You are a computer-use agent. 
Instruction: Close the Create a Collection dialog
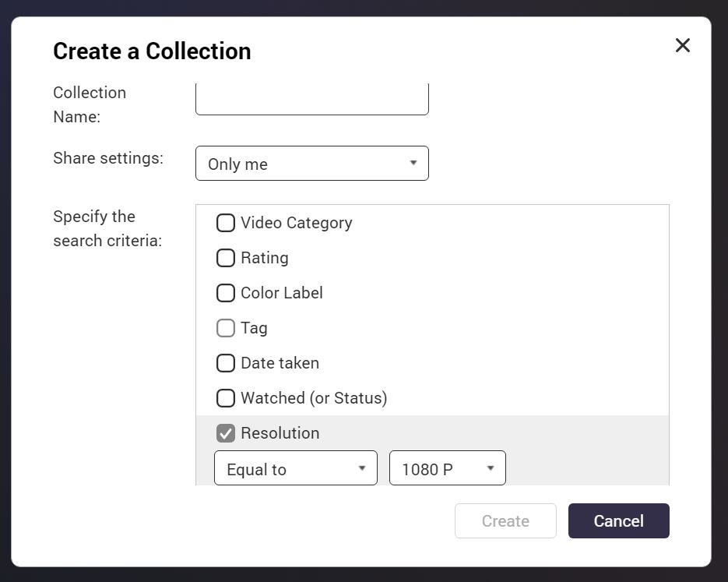(683, 45)
